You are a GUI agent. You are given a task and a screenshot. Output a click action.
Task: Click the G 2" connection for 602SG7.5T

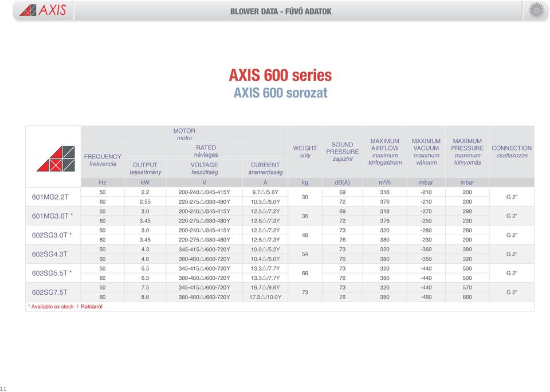click(512, 292)
